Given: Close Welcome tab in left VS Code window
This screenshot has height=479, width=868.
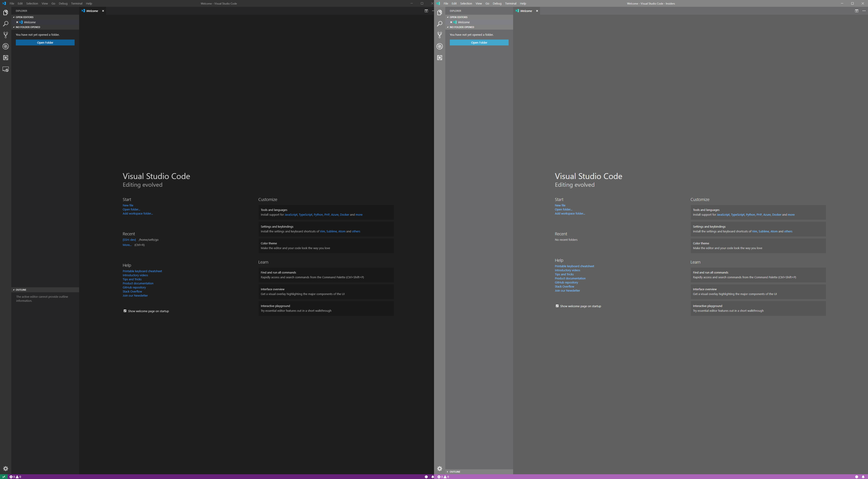Looking at the screenshot, I should pos(103,11).
